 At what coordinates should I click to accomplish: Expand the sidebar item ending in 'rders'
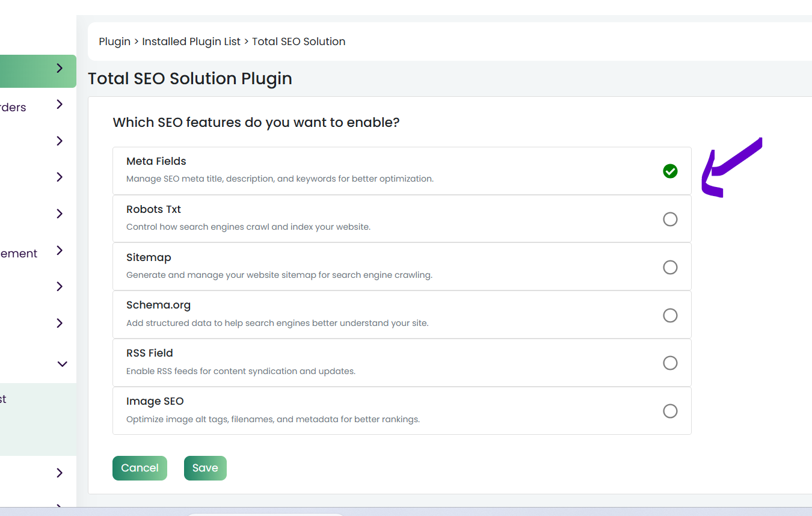[x=60, y=105]
